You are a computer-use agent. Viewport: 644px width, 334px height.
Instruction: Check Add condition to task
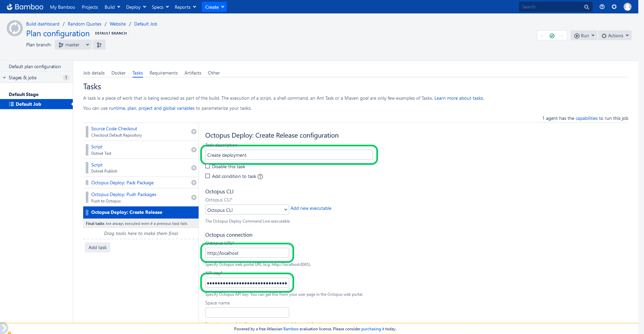click(208, 176)
